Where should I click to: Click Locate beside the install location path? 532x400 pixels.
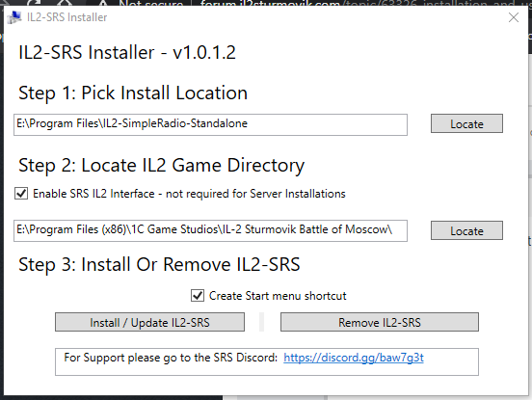point(466,123)
